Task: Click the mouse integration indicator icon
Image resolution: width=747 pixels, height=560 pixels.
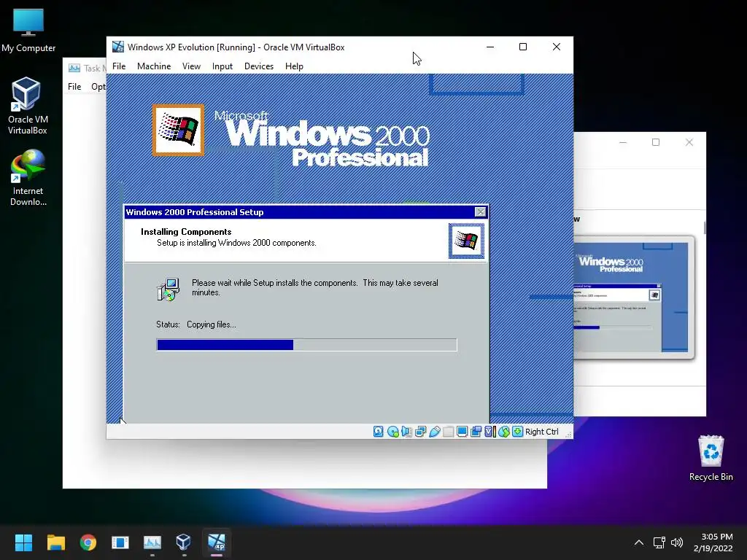Action: (504, 432)
